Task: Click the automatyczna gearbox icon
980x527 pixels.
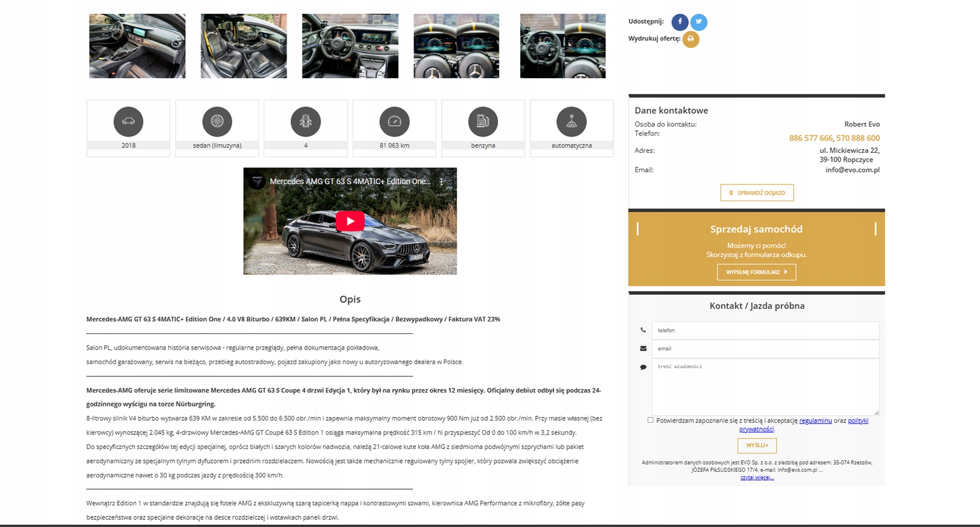Action: click(x=572, y=122)
